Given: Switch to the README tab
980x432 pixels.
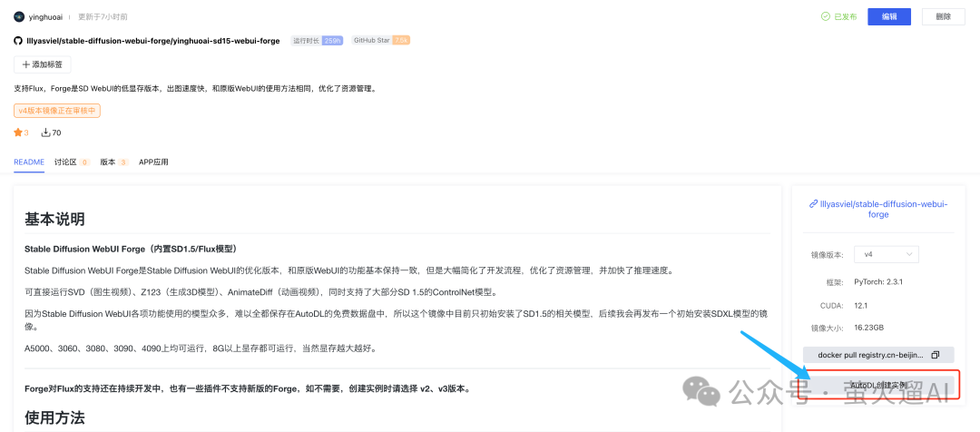Looking at the screenshot, I should (x=29, y=162).
